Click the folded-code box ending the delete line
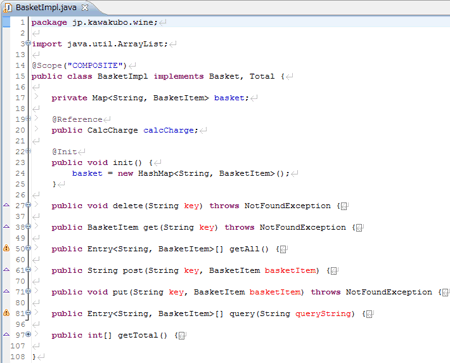The height and width of the screenshot is (363, 450). tap(344, 206)
